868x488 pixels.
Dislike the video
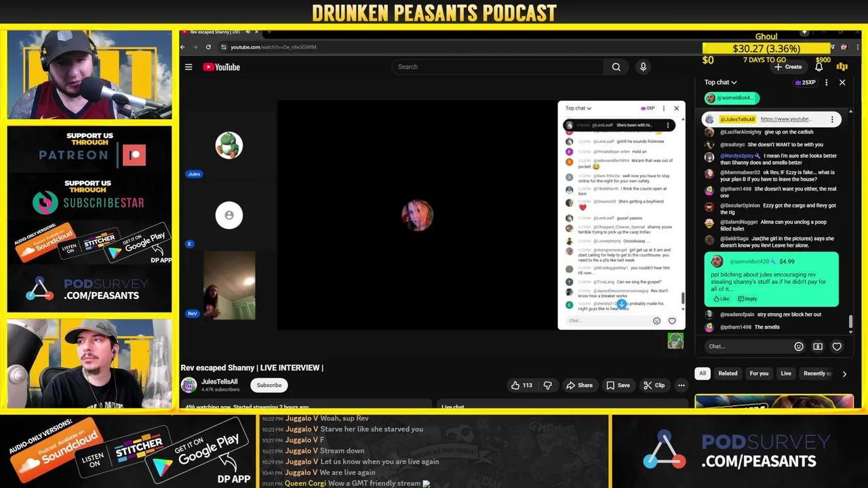pos(548,385)
